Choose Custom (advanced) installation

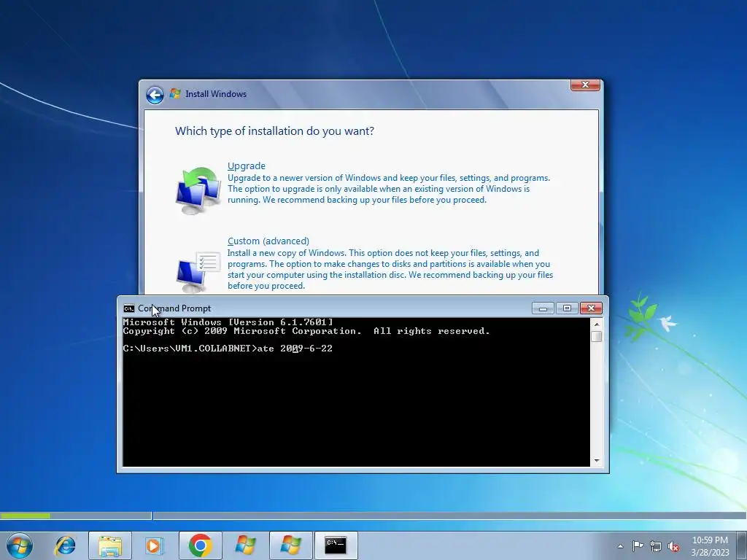[268, 241]
